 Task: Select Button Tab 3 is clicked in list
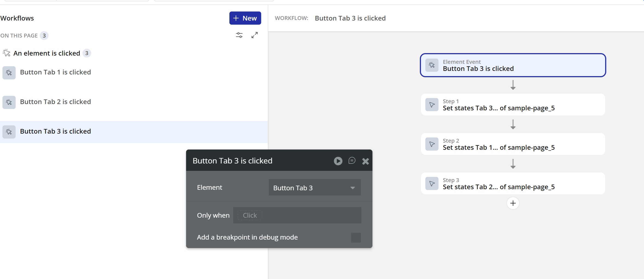point(134,132)
